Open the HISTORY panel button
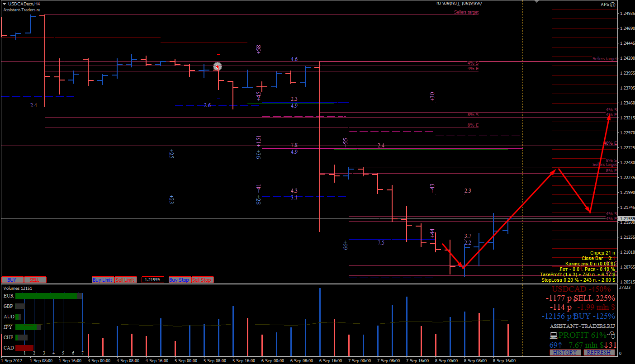This screenshot has width=635, height=364. (565, 352)
